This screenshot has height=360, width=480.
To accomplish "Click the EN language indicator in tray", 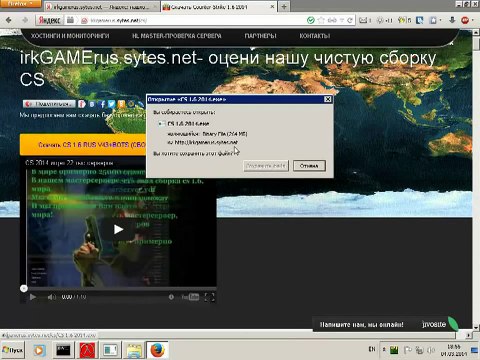I will (372, 349).
